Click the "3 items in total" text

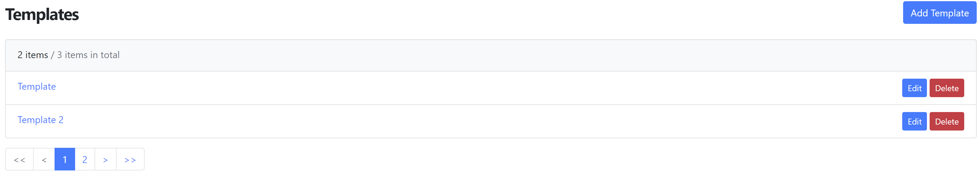[x=88, y=55]
